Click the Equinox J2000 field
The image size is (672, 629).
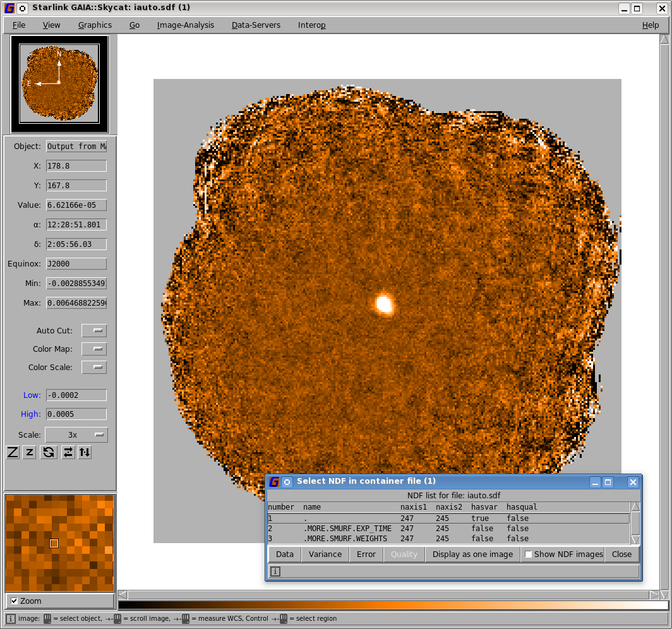coord(76,264)
